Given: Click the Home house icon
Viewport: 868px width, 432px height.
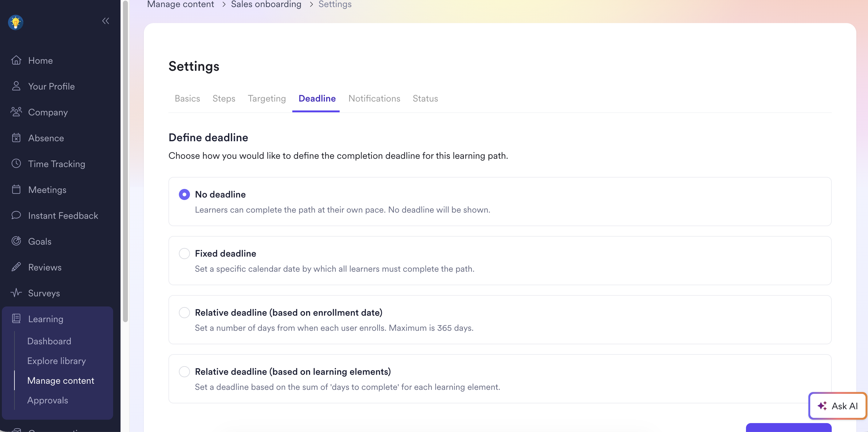Looking at the screenshot, I should tap(16, 60).
